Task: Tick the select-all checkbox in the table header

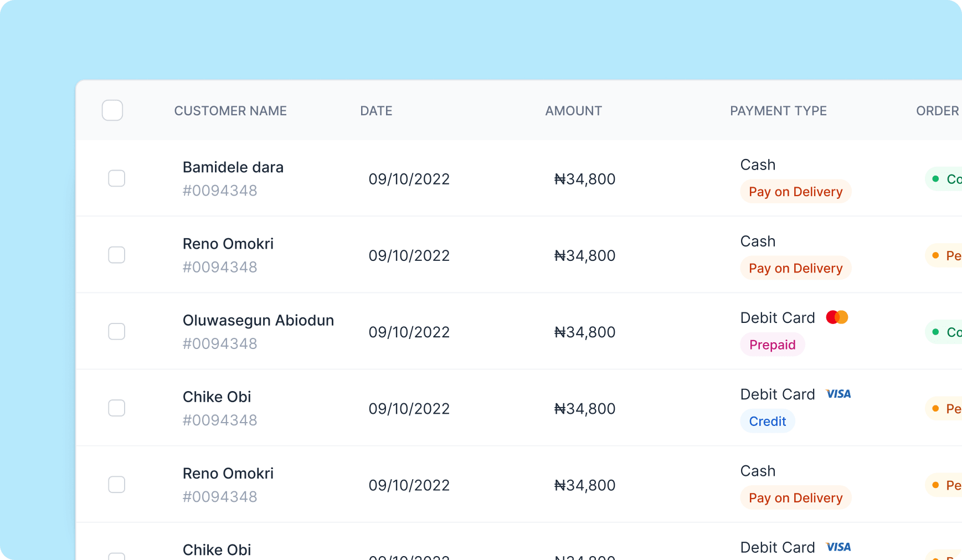Action: (x=112, y=110)
